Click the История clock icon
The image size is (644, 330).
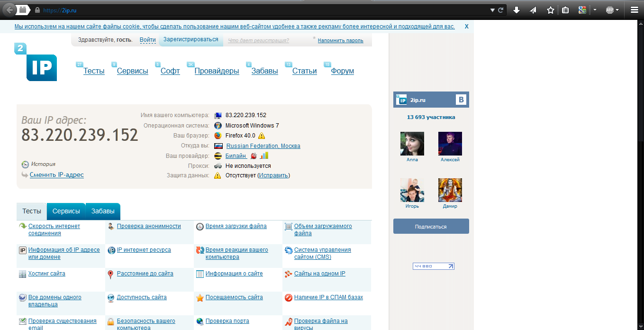point(25,165)
